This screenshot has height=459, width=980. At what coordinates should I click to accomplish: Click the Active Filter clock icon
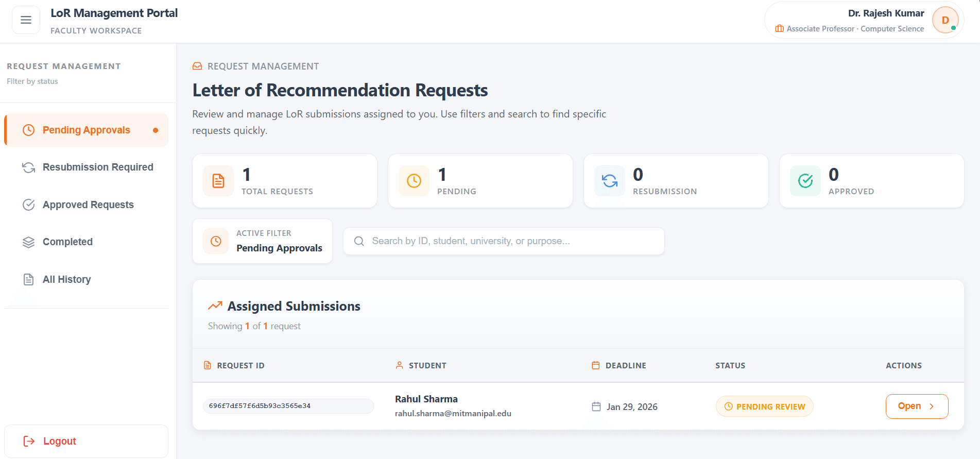coord(216,241)
